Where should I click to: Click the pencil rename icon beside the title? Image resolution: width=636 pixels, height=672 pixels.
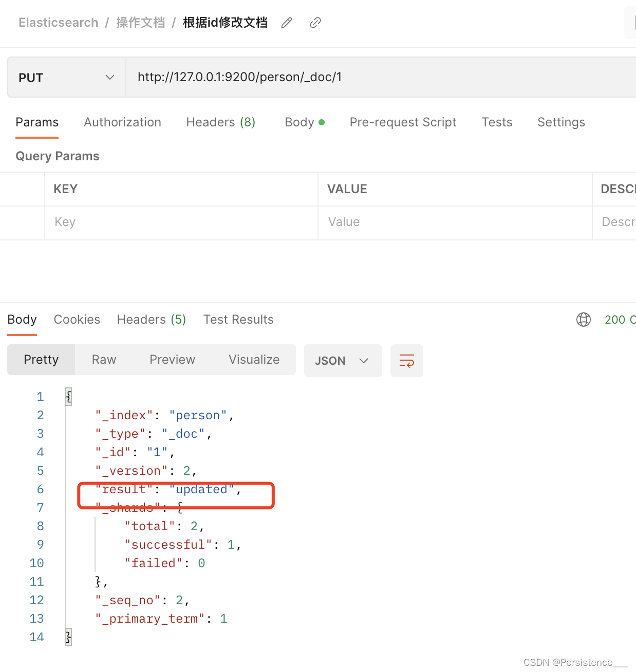(x=287, y=23)
